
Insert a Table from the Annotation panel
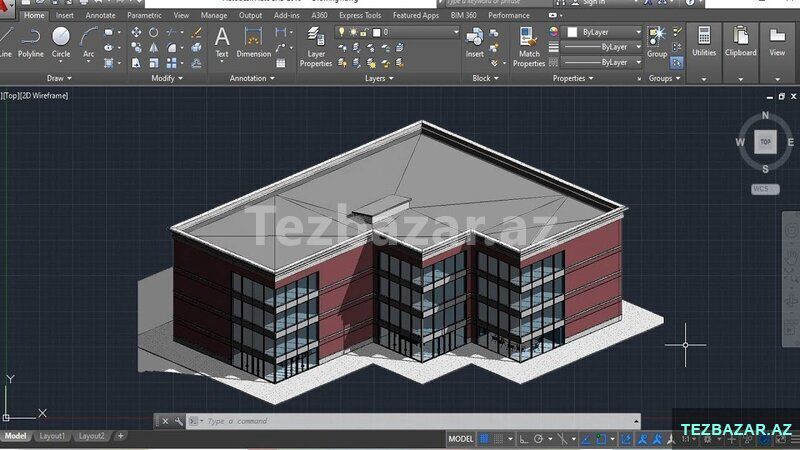[x=281, y=63]
